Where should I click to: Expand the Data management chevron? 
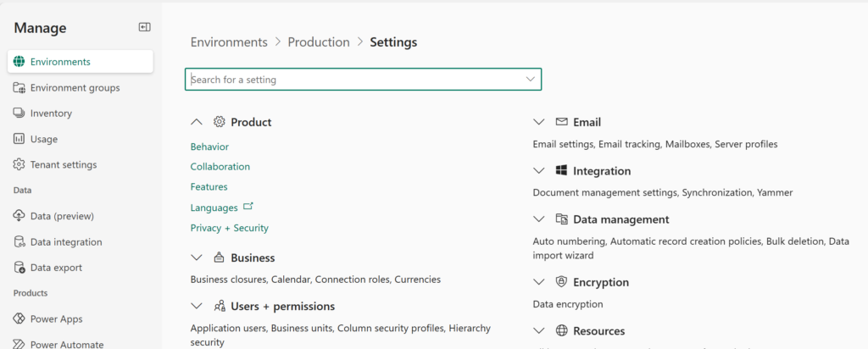pos(538,219)
